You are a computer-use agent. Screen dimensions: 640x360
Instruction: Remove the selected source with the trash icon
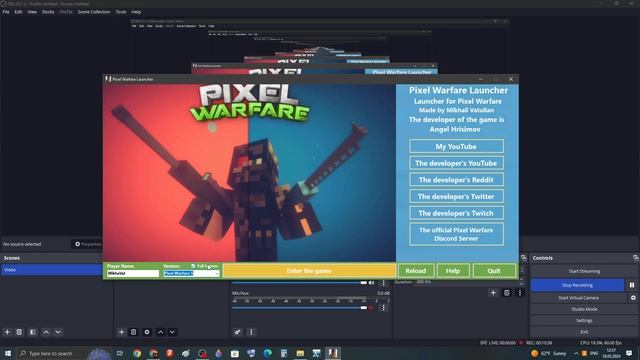[133, 332]
